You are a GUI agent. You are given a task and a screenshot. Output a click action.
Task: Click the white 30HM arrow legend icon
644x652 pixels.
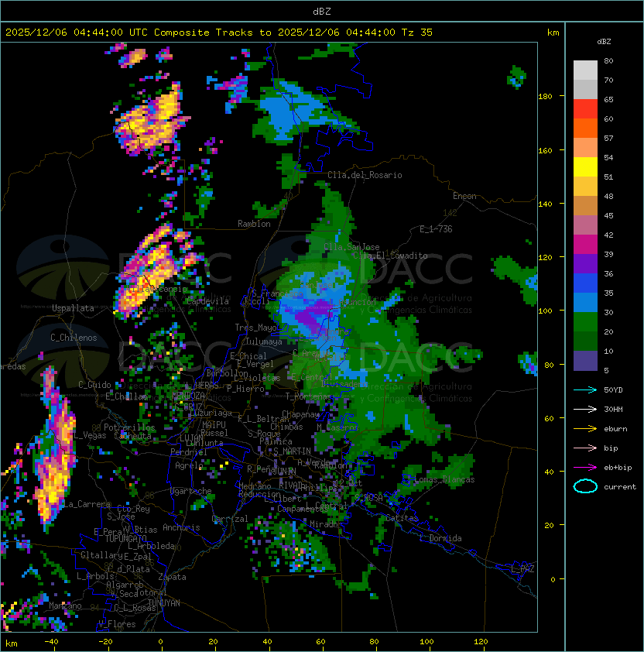(585, 409)
